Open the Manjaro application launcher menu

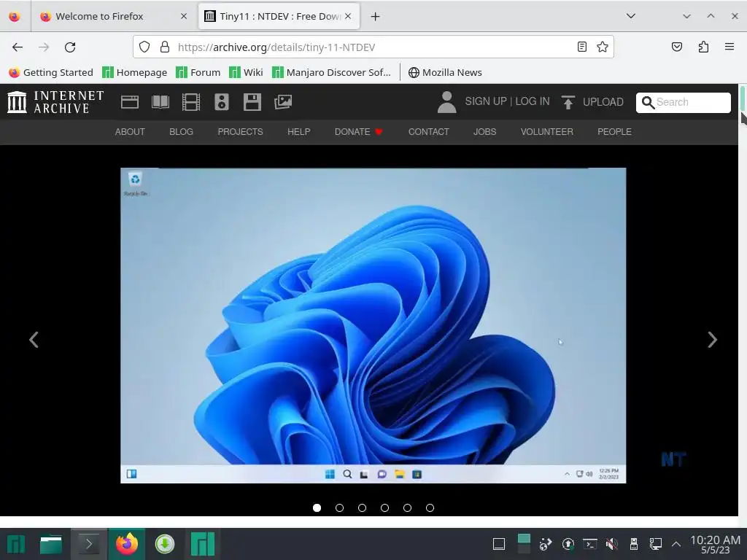click(x=16, y=544)
